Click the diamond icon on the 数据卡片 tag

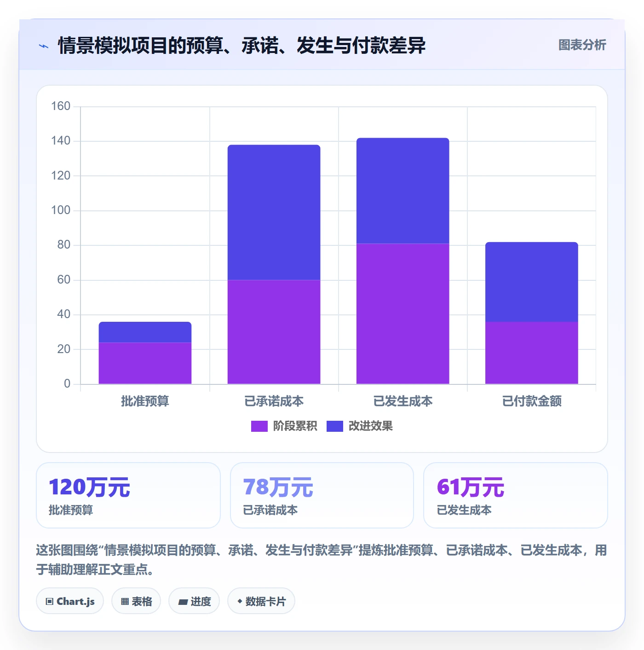point(240,601)
